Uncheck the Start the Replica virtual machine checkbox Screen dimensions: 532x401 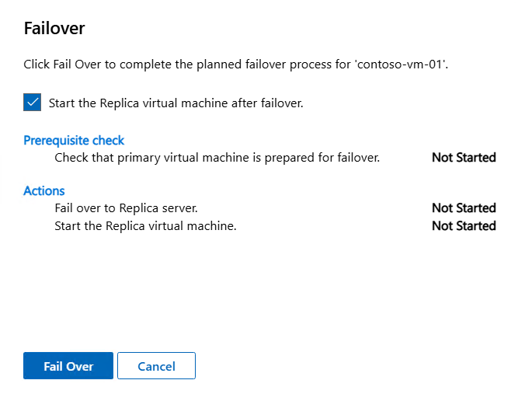tap(33, 102)
